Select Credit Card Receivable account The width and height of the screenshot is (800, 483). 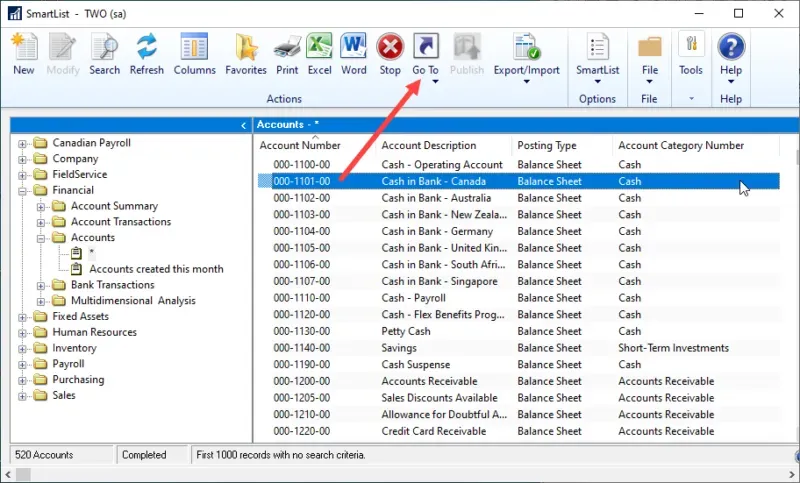pos(518,431)
